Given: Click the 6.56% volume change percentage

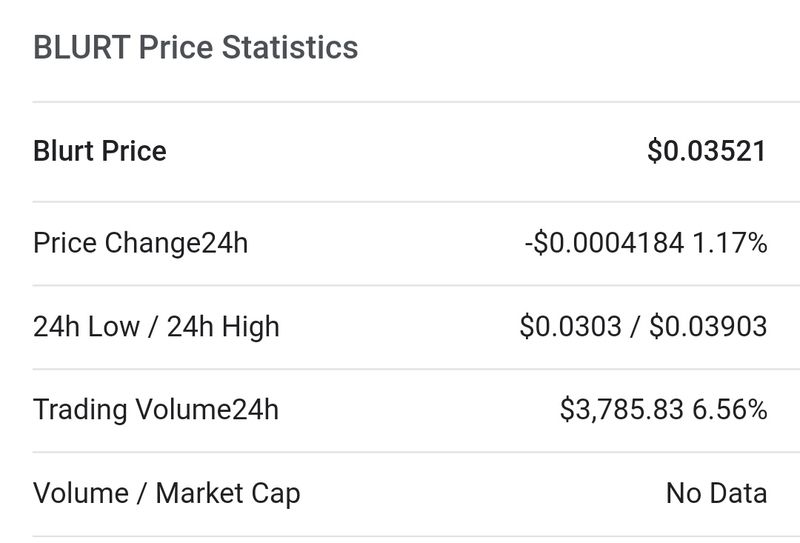Looking at the screenshot, I should click(x=729, y=410).
